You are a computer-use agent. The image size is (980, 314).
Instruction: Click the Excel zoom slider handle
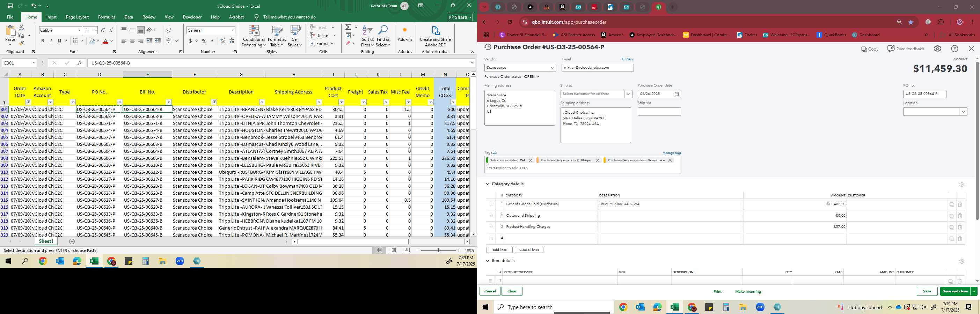coord(438,250)
